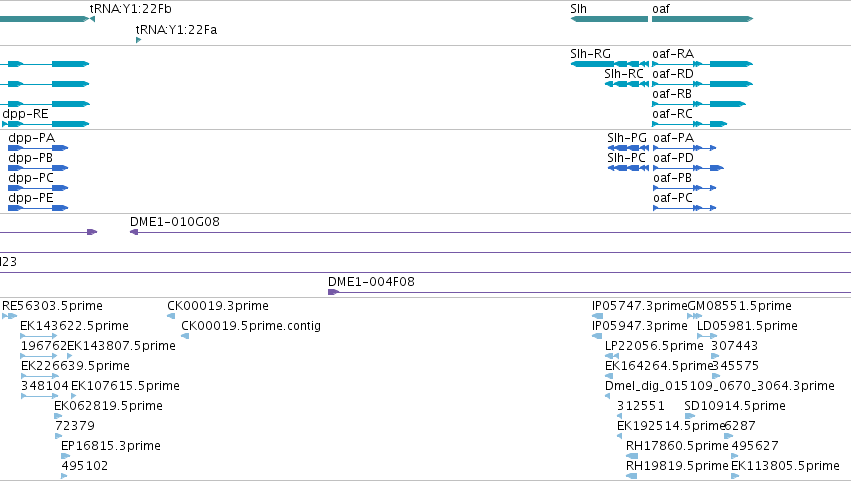Viewport: 851px width, 481px height.
Task: Click the SD10914.5prime EST label
Action: pyautogui.click(x=735, y=406)
